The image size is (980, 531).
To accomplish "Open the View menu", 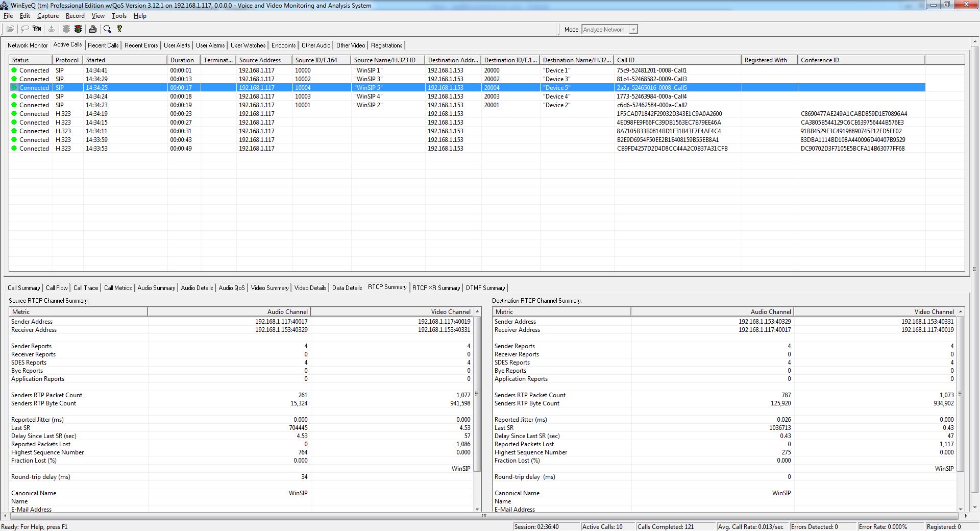I will 98,16.
